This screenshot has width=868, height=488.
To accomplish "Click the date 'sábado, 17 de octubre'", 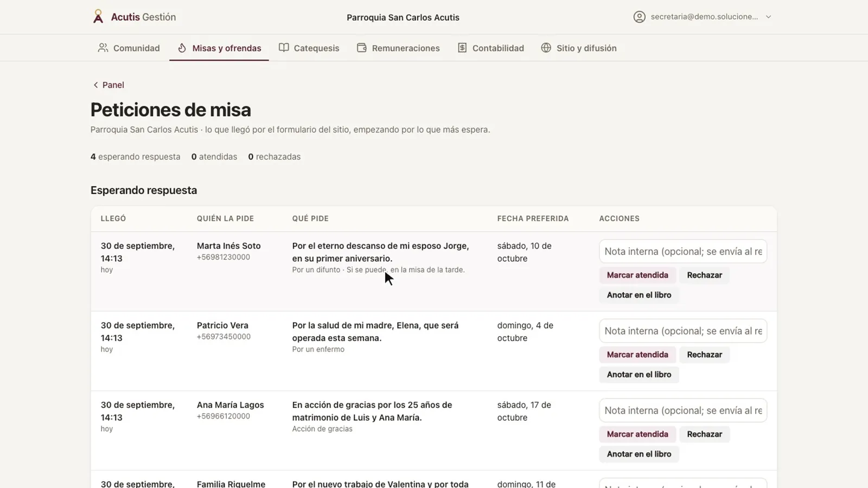I will [x=524, y=411].
